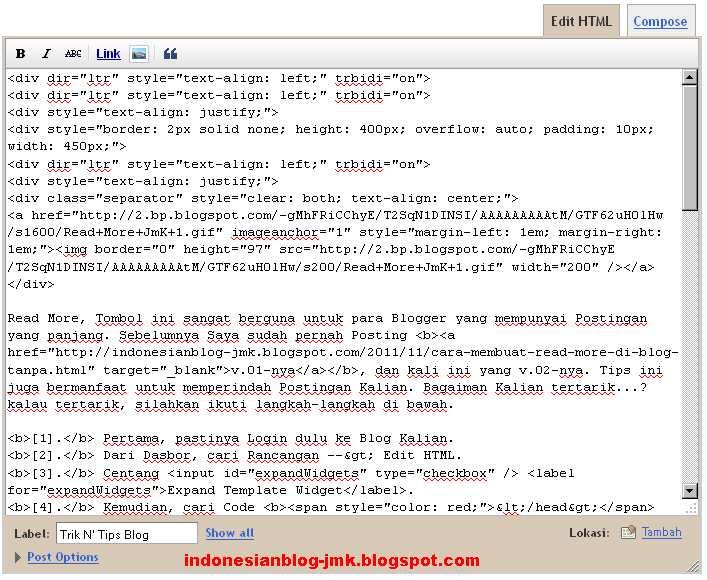Click the '<b>[3].</b> Centang' line

click(291, 474)
